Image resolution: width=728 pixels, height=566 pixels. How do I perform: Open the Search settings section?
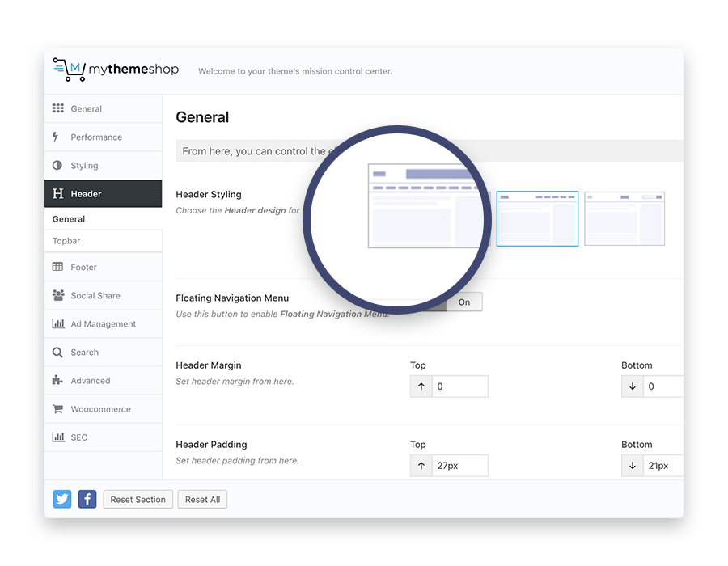click(x=103, y=352)
